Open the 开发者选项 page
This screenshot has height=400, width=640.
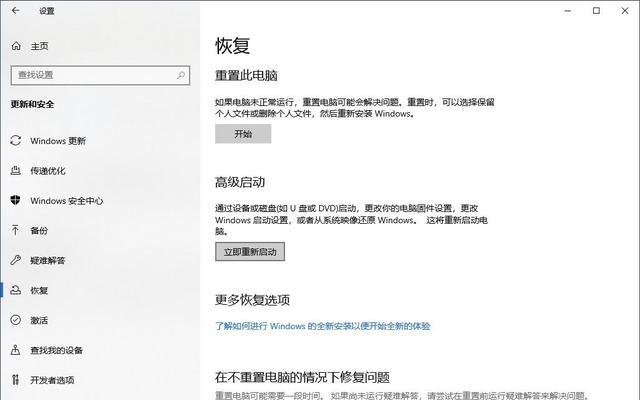[x=52, y=380]
